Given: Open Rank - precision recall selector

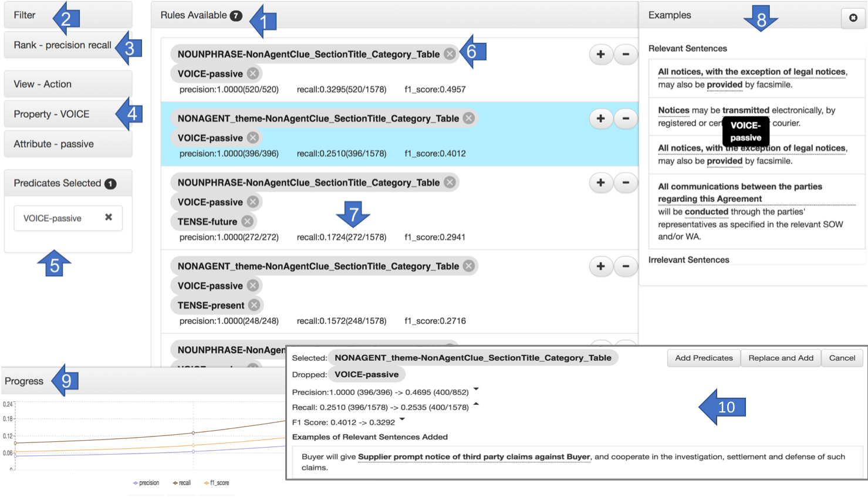Looking at the screenshot, I should click(x=63, y=45).
